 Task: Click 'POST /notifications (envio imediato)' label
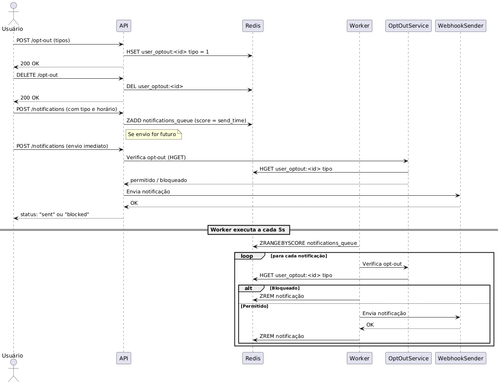tap(62, 146)
